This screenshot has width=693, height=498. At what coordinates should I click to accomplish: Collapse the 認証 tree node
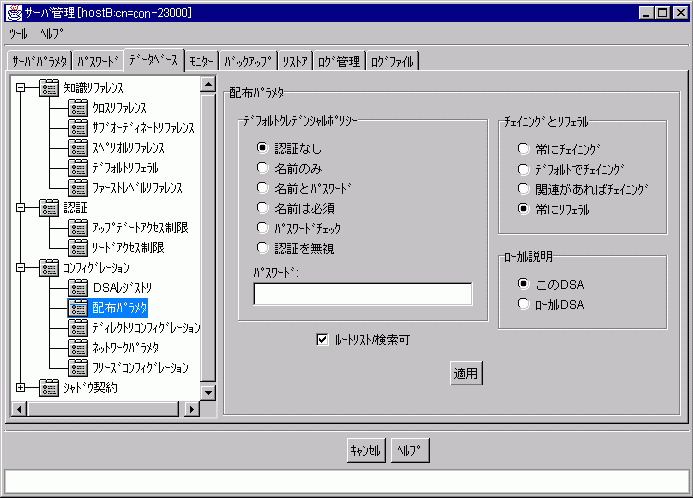(20, 208)
